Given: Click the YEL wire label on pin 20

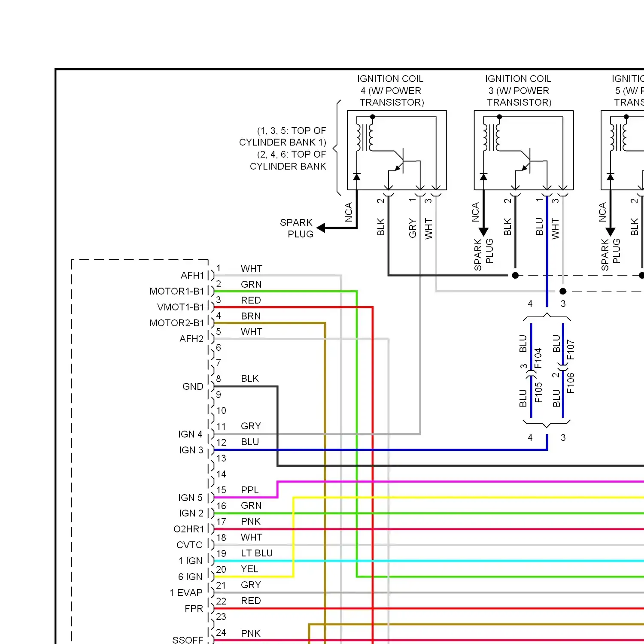Looking at the screenshot, I should (249, 569).
